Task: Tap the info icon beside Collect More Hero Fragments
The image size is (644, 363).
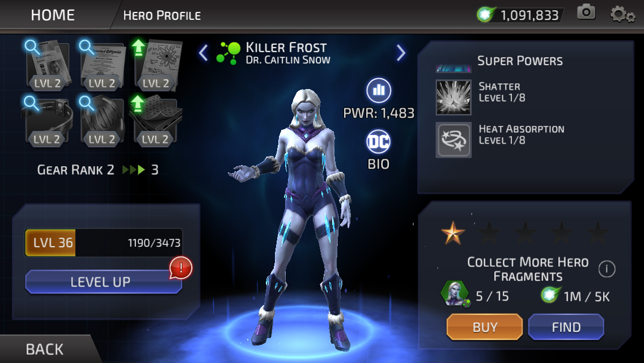Action: click(x=607, y=269)
